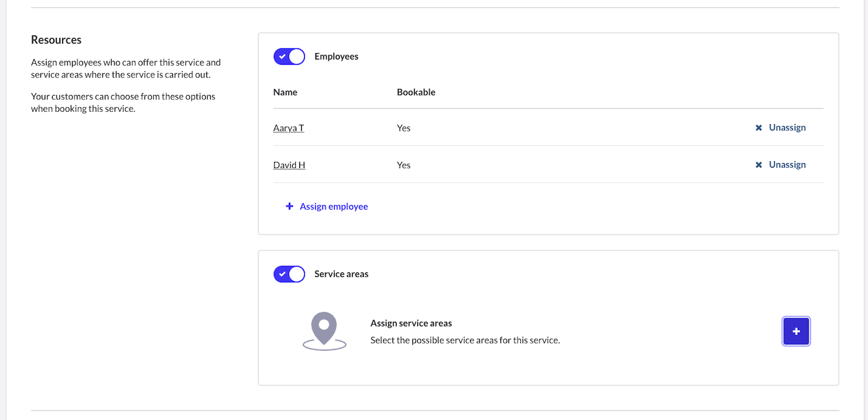The width and height of the screenshot is (868, 420).
Task: Click the Name column header
Action: tap(285, 92)
